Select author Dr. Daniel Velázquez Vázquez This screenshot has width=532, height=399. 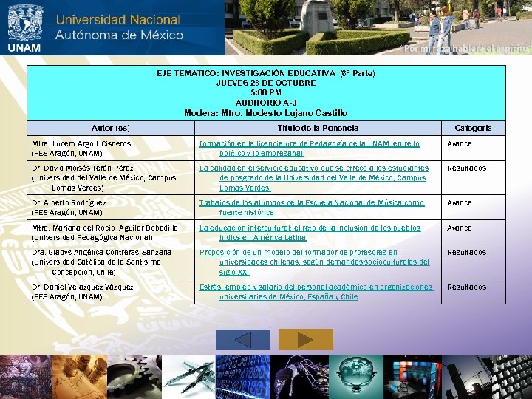[x=83, y=287]
